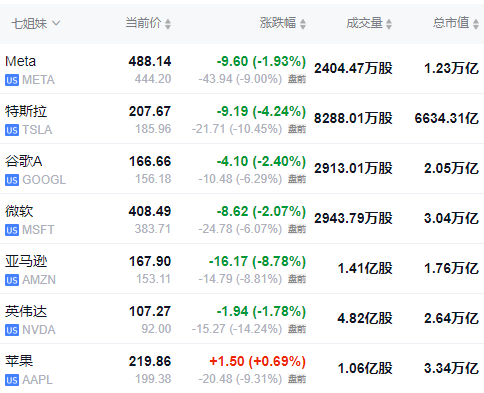Click Apple change +1.50 (+0.69%)
This screenshot has width=484, height=393.
257,361
